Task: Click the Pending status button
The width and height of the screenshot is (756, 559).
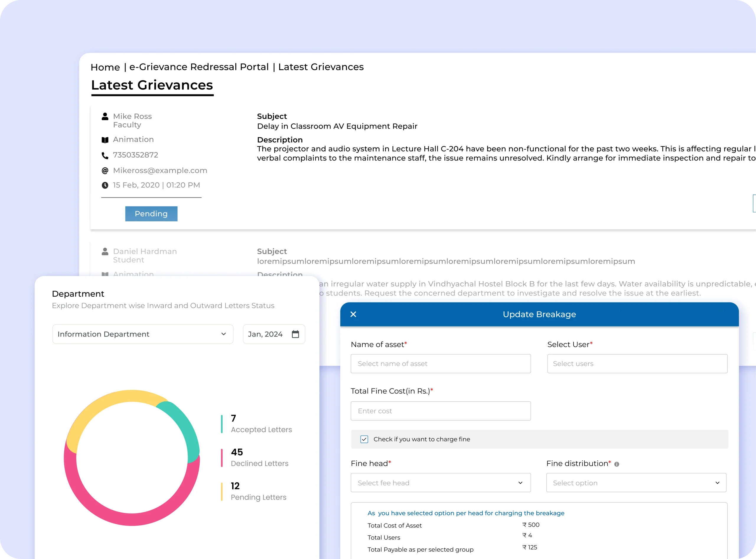Action: (x=151, y=214)
